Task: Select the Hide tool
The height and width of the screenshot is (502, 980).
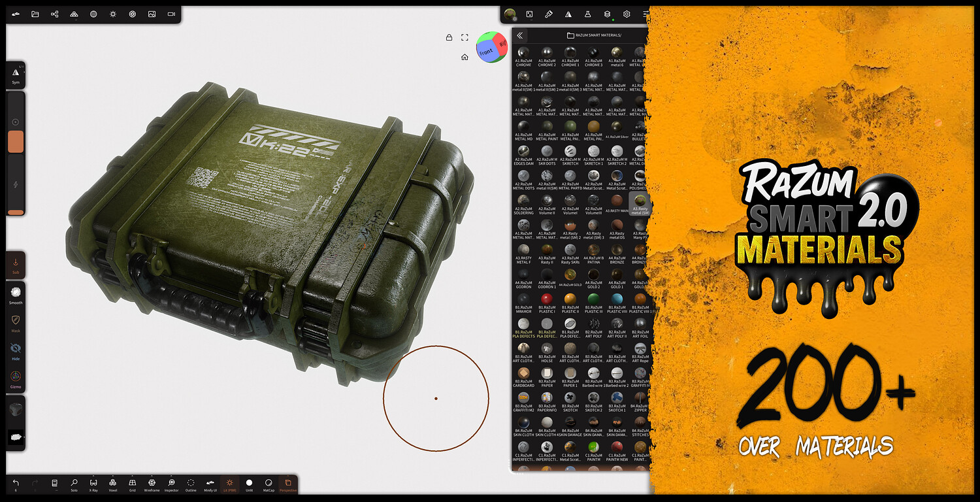Action: pos(16,351)
